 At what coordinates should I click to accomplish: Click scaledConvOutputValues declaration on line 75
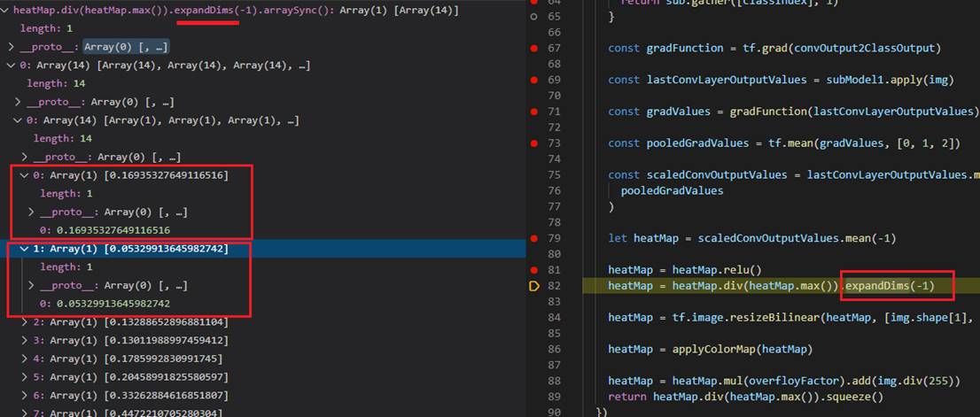pos(716,174)
